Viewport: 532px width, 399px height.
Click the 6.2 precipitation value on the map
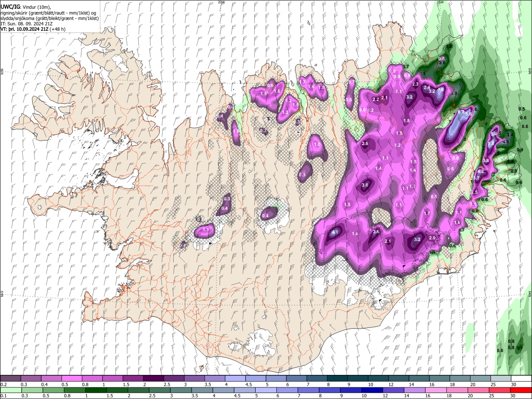tap(461, 112)
